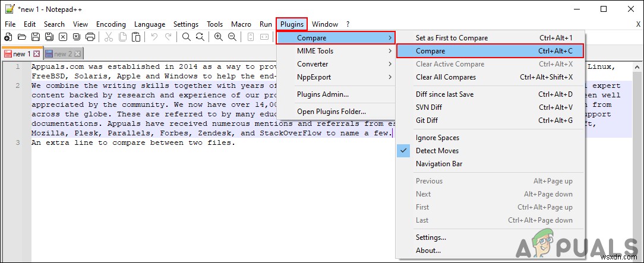The width and height of the screenshot is (644, 263).
Task: Open the Tools menu
Action: pos(214,24)
